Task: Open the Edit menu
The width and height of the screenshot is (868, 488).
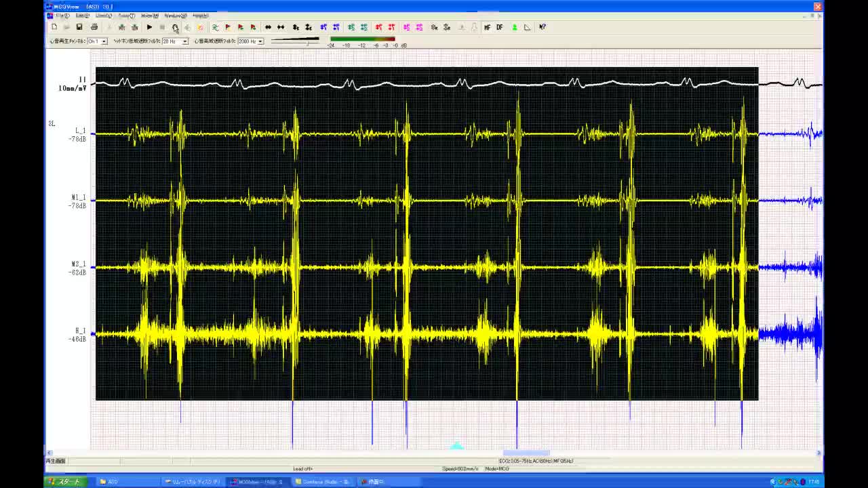Action: click(x=82, y=16)
